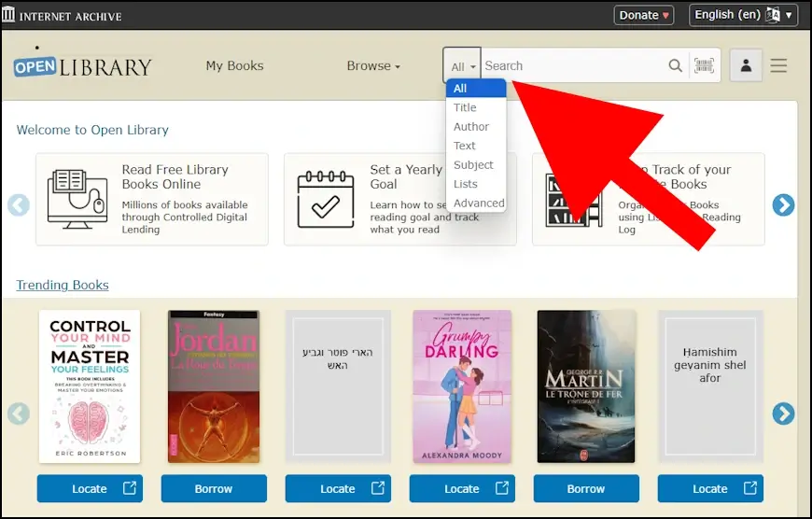
Task: Open the user account icon
Action: [x=746, y=65]
